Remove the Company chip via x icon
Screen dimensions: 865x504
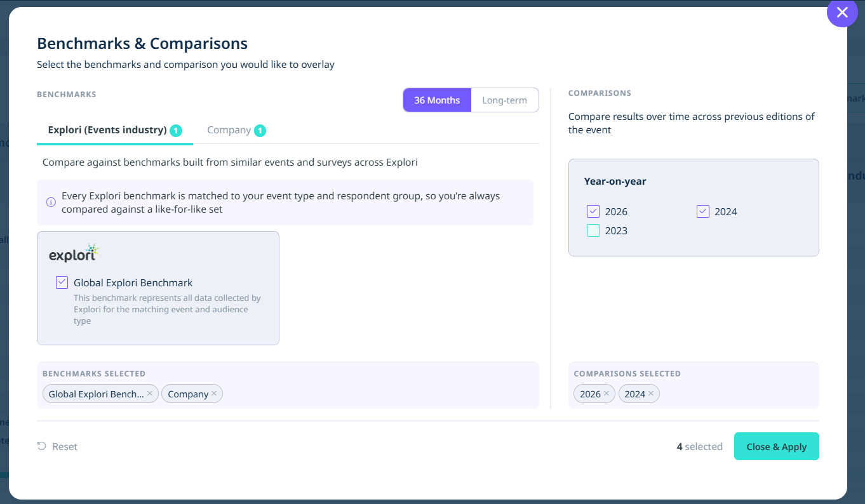point(214,394)
